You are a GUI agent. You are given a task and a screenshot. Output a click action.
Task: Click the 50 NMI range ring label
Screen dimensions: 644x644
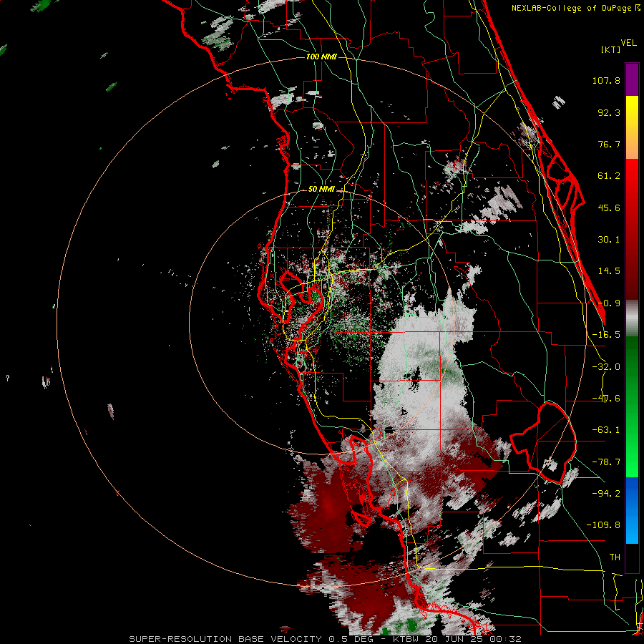click(321, 190)
